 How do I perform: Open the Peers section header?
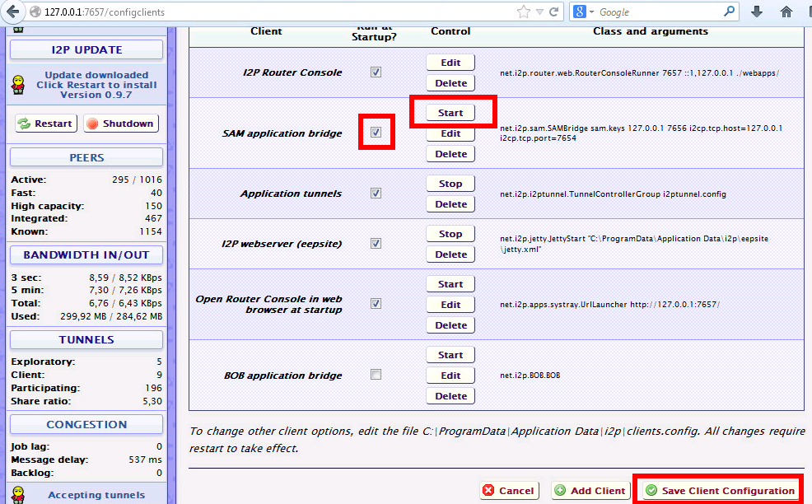coord(86,157)
